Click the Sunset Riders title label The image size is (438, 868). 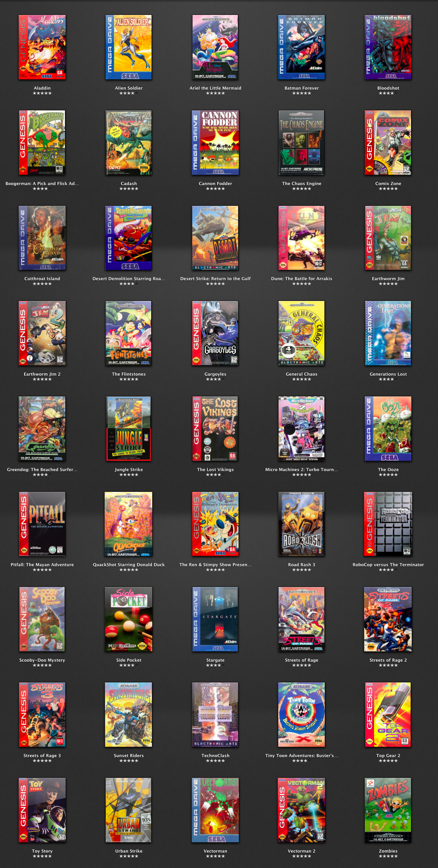128,756
